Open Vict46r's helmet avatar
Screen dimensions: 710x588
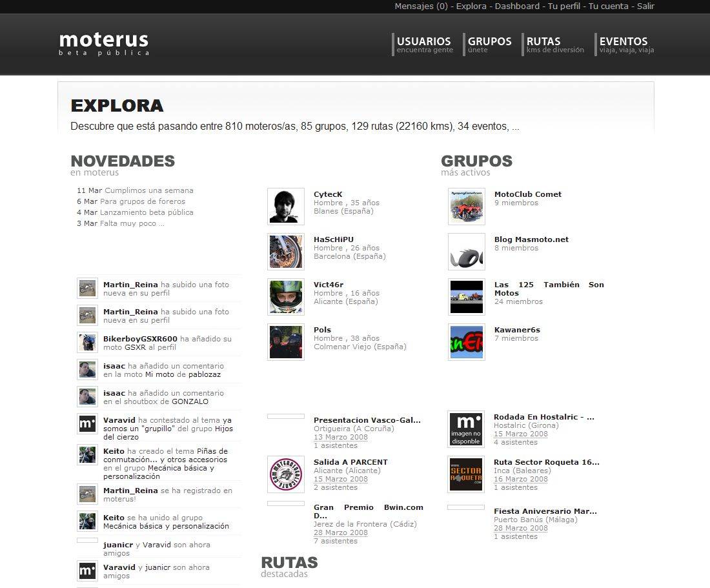(286, 297)
